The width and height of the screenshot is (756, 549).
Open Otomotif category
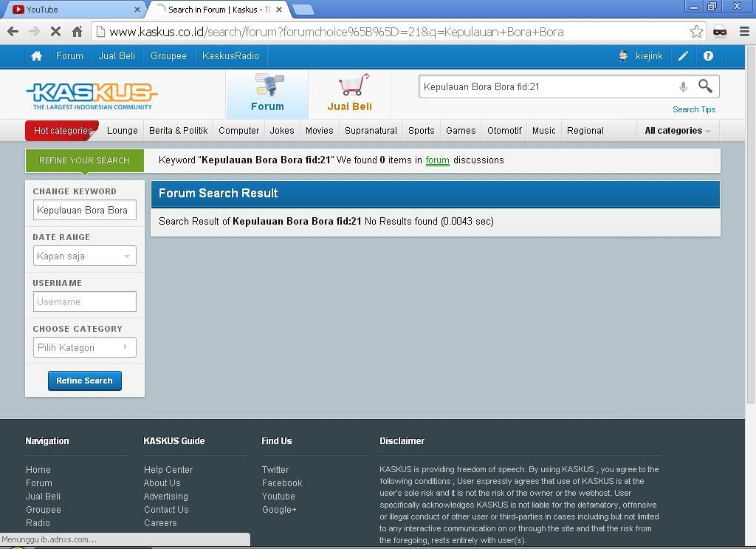tap(504, 131)
